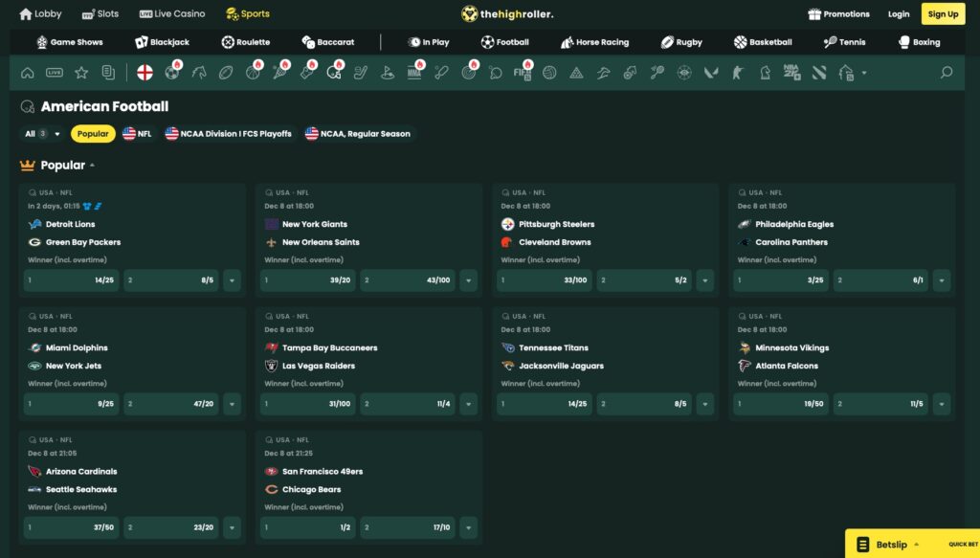
Task: Select the Popular filter pill
Action: click(x=93, y=133)
